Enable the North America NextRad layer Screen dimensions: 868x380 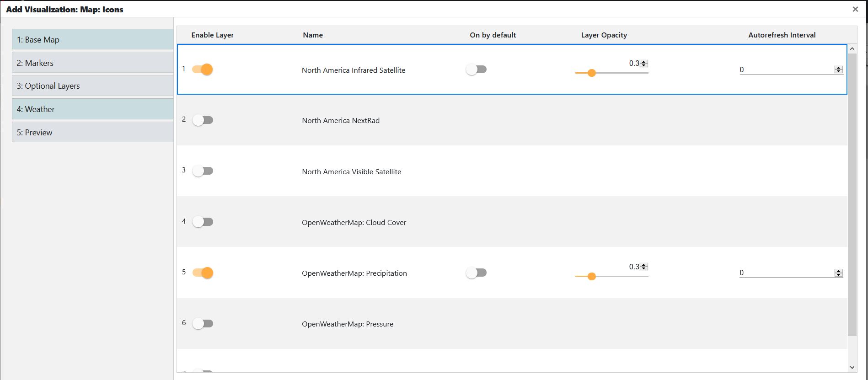203,120
